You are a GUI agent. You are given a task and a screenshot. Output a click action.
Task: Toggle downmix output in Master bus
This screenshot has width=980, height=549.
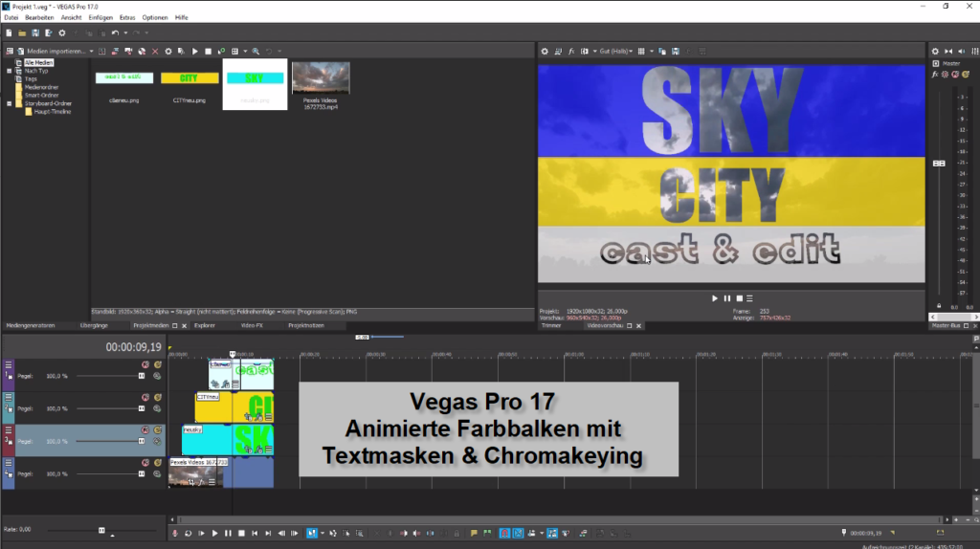[948, 52]
